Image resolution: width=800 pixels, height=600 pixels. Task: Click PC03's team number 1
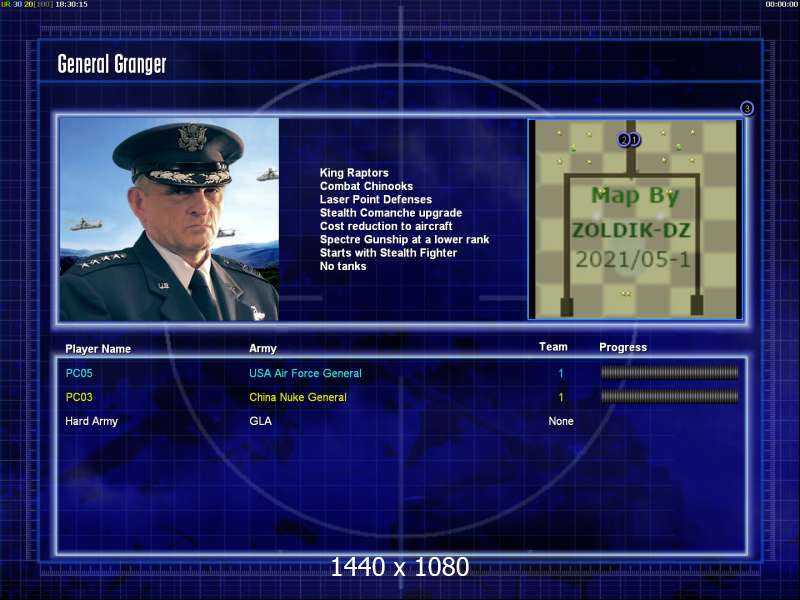coord(561,397)
